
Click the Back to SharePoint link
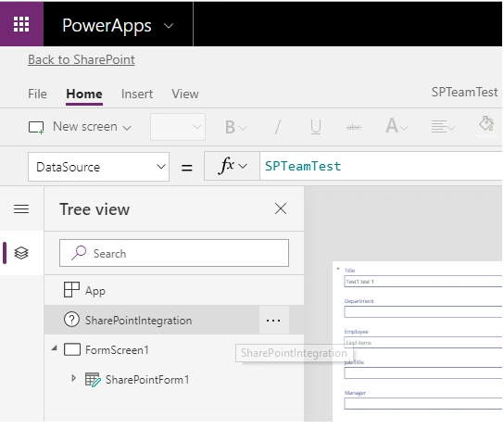click(82, 59)
